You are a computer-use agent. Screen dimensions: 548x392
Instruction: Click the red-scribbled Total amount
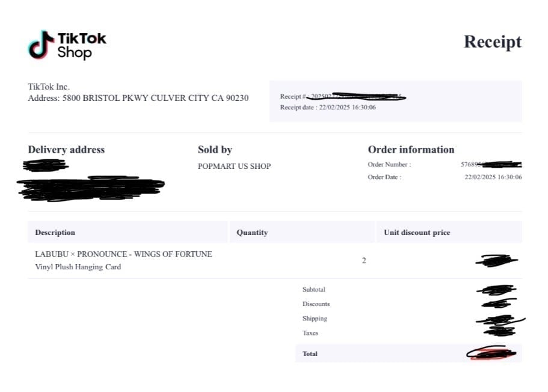pyautogui.click(x=491, y=353)
